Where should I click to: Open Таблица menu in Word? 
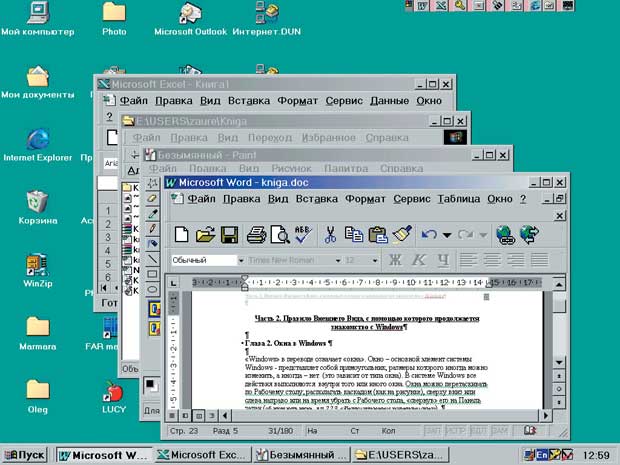[459, 199]
